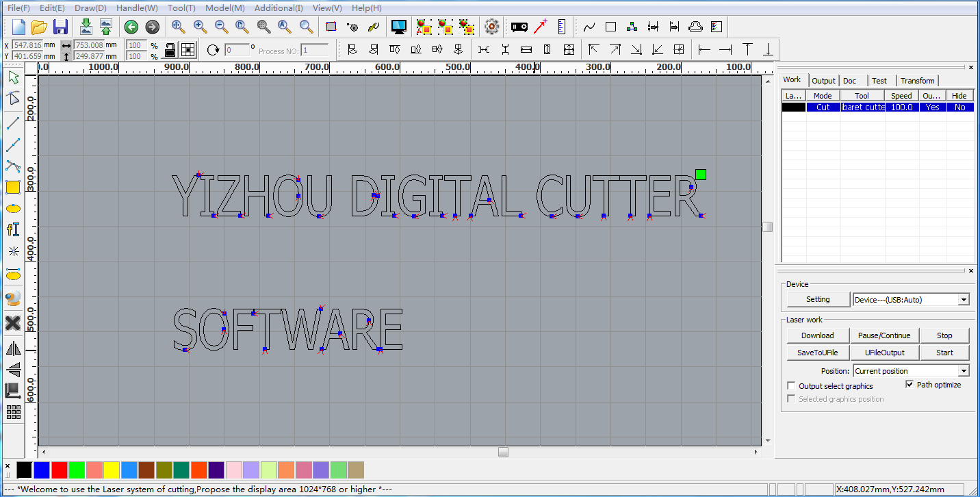Start the laser cutting job
This screenshot has width=980, height=497.
(x=944, y=352)
